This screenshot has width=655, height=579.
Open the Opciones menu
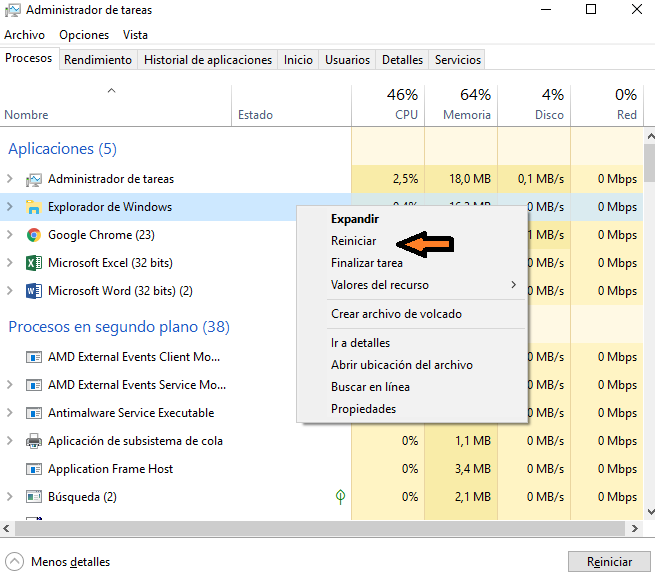(84, 35)
